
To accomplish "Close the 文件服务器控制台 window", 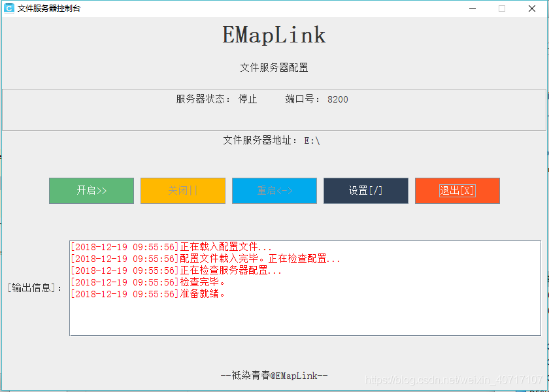I will pyautogui.click(x=532, y=8).
